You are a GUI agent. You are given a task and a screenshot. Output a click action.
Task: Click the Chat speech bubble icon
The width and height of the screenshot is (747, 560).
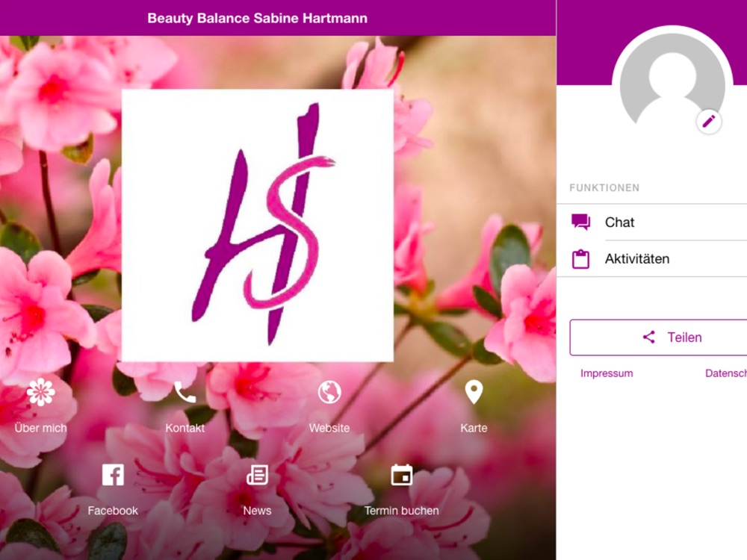[x=580, y=222]
